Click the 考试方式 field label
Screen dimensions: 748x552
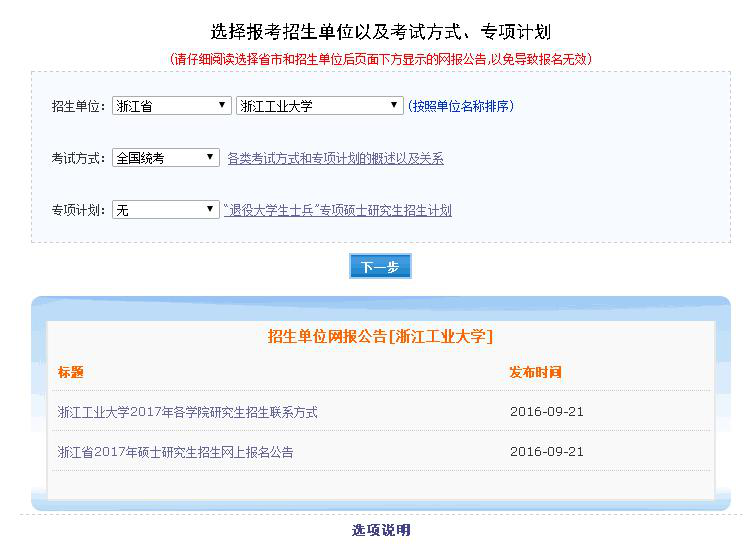pos(78,158)
